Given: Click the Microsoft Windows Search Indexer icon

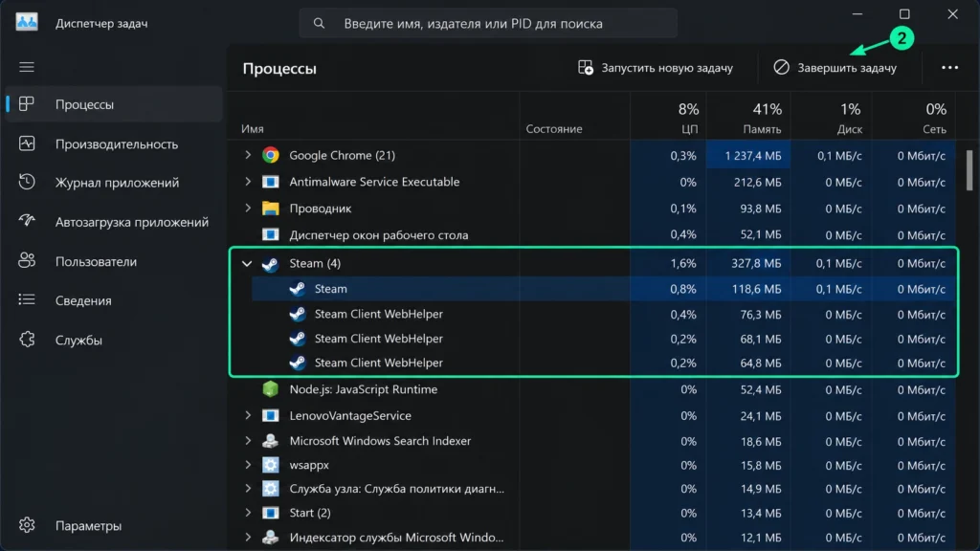Looking at the screenshot, I should (x=271, y=440).
